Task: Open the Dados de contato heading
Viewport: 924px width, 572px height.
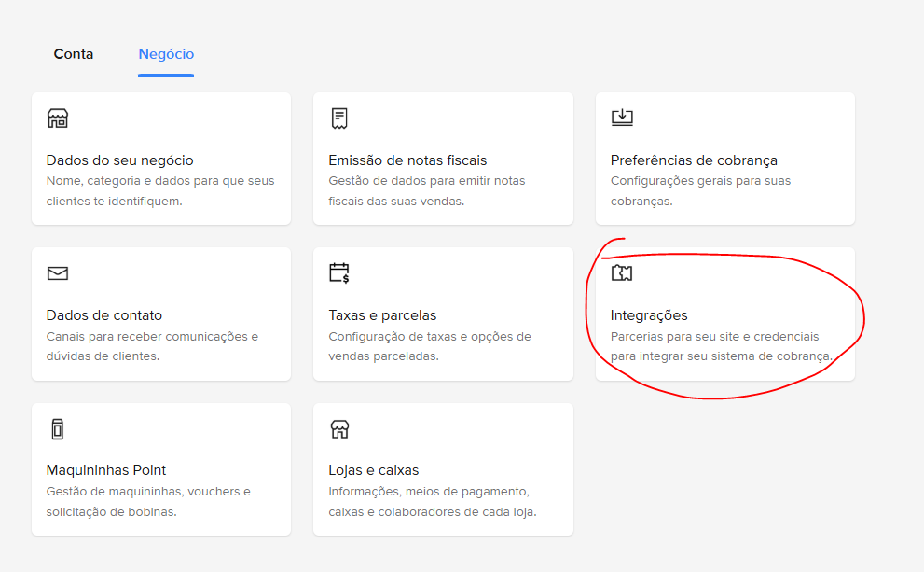Action: [x=104, y=315]
